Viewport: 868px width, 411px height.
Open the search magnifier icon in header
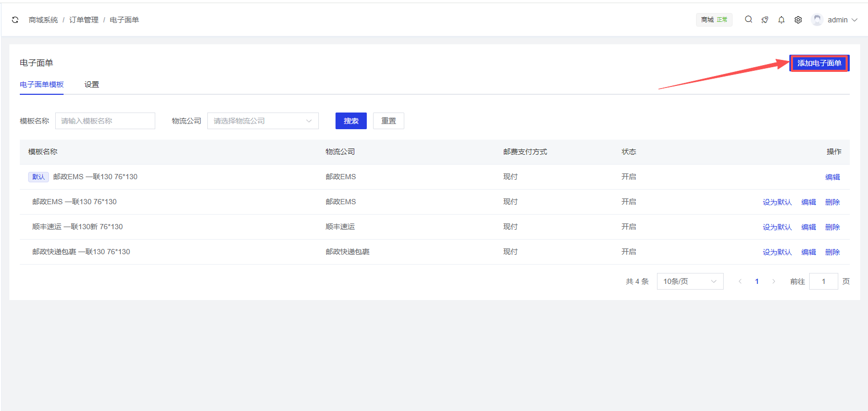coord(748,19)
